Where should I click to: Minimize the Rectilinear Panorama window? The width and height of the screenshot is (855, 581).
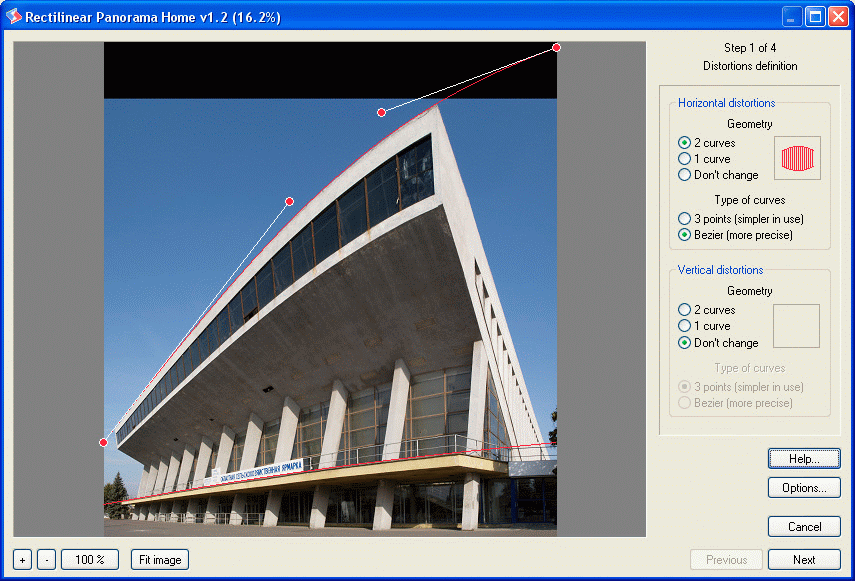(792, 17)
